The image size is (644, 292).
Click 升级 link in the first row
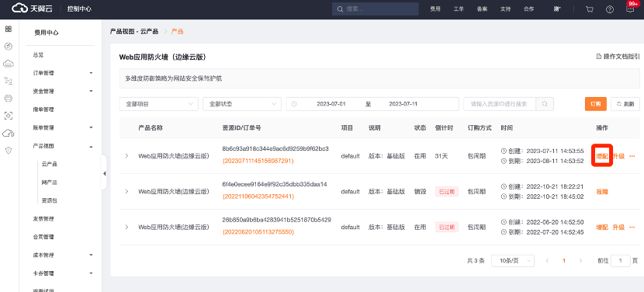pyautogui.click(x=618, y=156)
